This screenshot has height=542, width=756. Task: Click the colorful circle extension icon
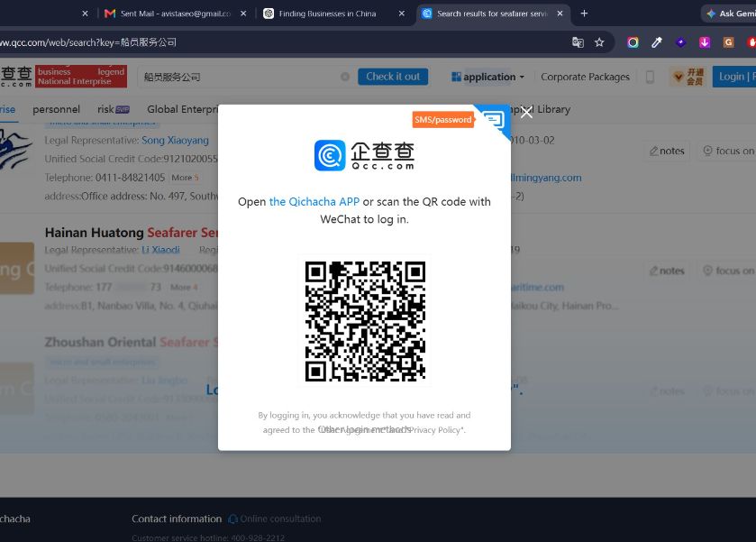633,42
